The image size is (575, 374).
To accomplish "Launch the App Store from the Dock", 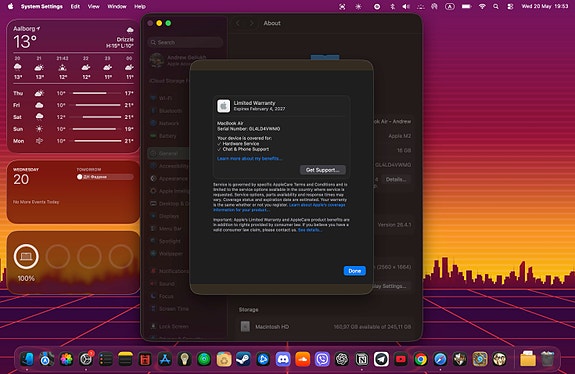I will click(x=165, y=359).
